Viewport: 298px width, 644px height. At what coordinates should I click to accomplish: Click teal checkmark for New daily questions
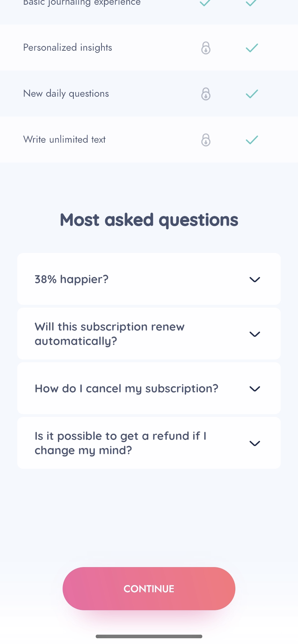click(252, 94)
